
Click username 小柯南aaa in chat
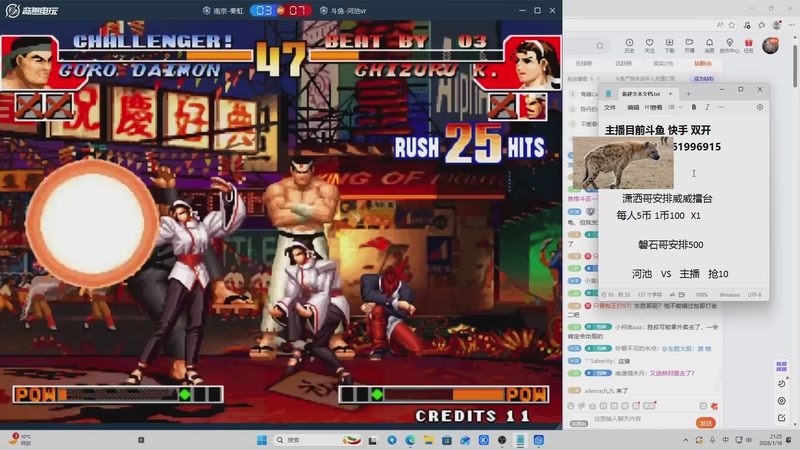[627, 327]
